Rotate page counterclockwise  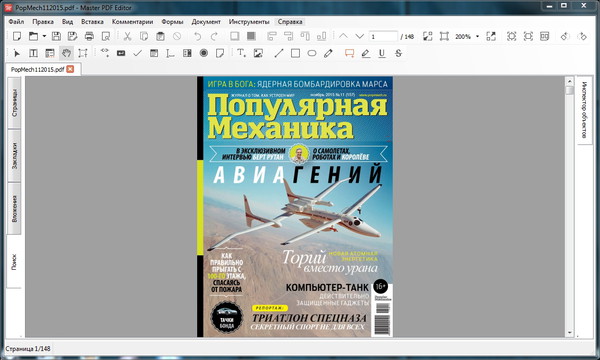click(564, 36)
